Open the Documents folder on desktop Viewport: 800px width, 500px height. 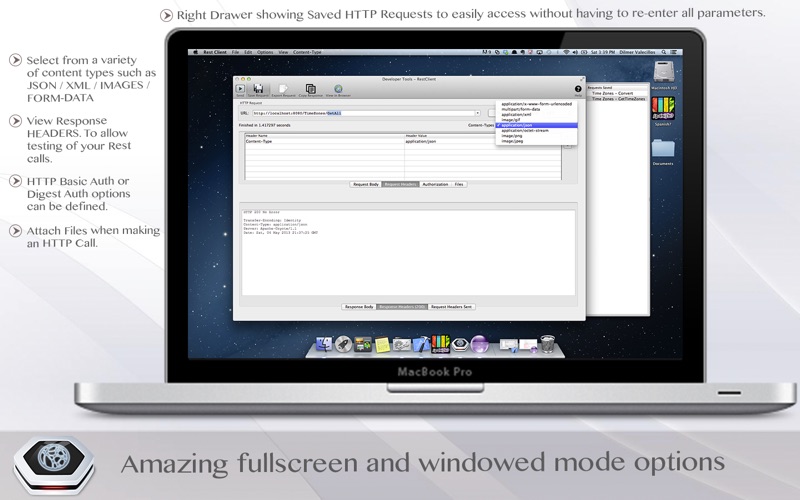click(x=663, y=148)
